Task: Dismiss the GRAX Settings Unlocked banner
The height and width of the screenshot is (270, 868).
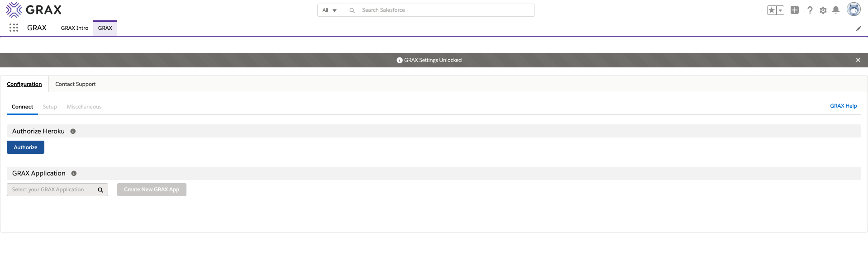Action: tap(858, 60)
